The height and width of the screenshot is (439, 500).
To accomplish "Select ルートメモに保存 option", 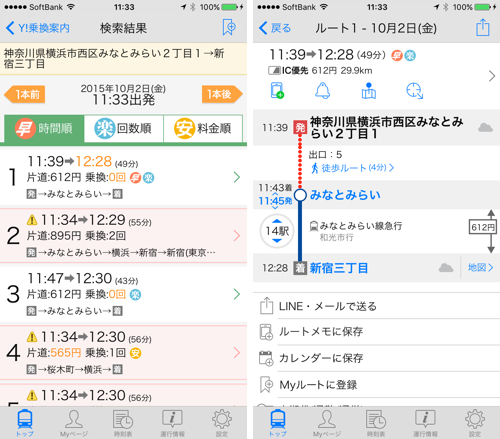I will (321, 332).
